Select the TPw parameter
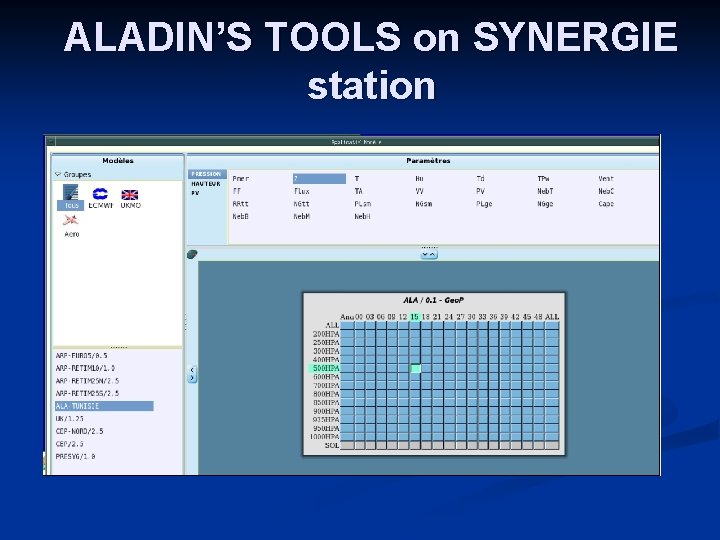Screen dimensions: 720x540 [x=543, y=179]
